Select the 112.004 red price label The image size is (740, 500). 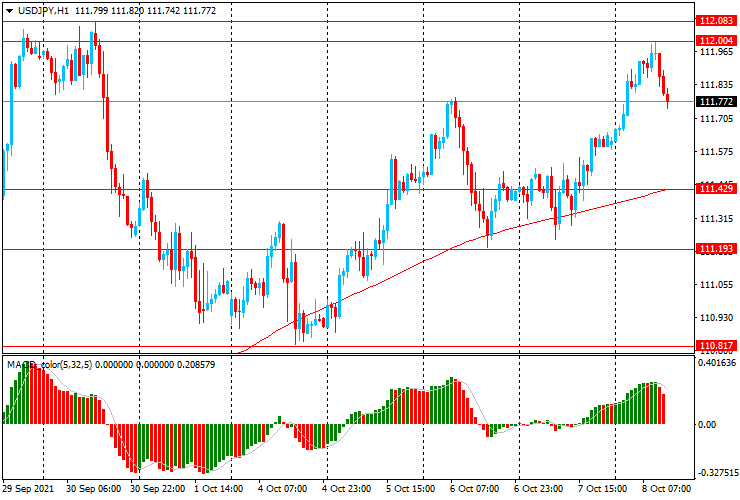[716, 41]
